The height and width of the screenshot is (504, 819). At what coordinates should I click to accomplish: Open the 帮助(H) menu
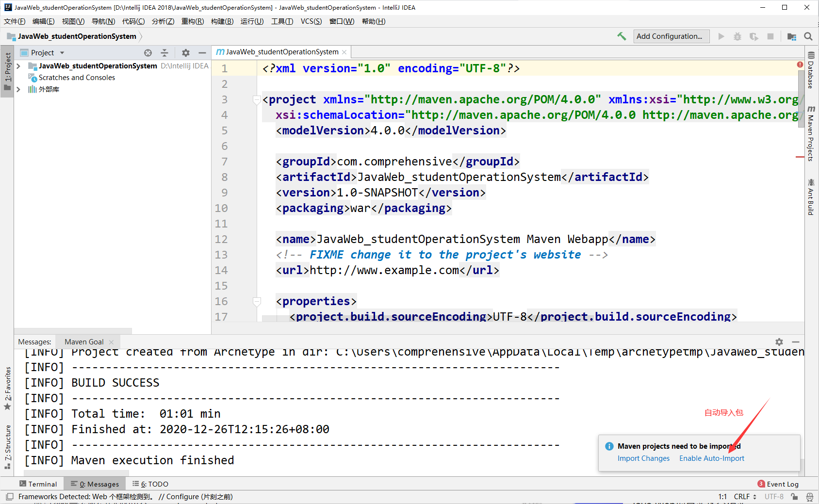click(374, 21)
